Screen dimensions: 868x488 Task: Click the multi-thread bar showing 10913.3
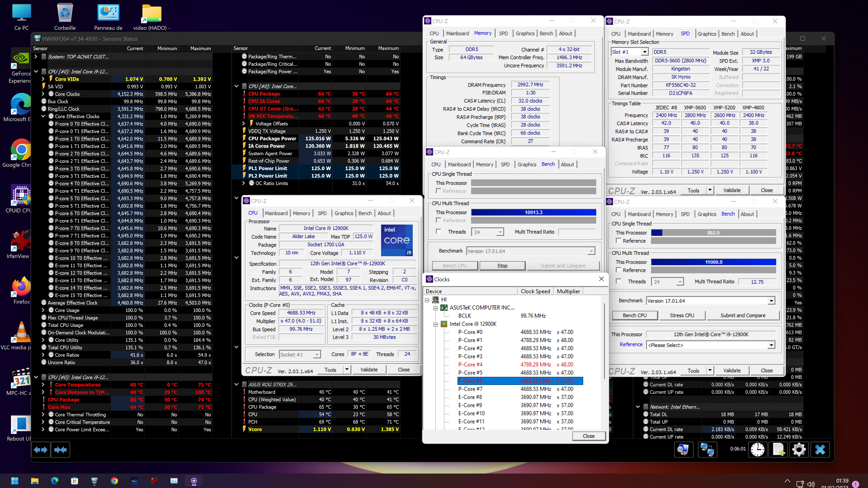533,212
